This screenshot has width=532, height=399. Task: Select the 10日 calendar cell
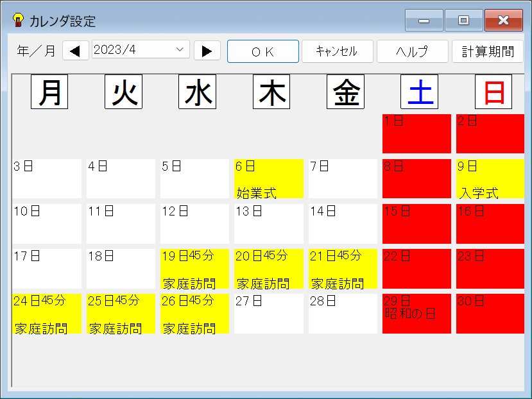pos(47,224)
